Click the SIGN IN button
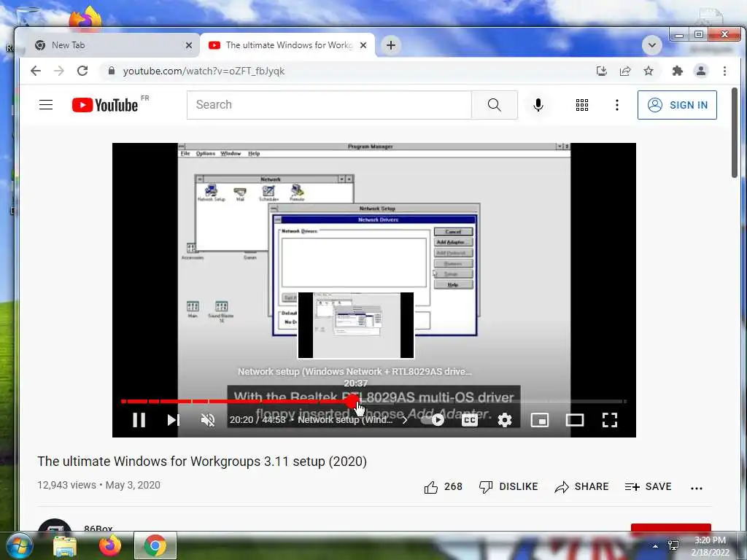Viewport: 747px width, 560px height. (677, 105)
